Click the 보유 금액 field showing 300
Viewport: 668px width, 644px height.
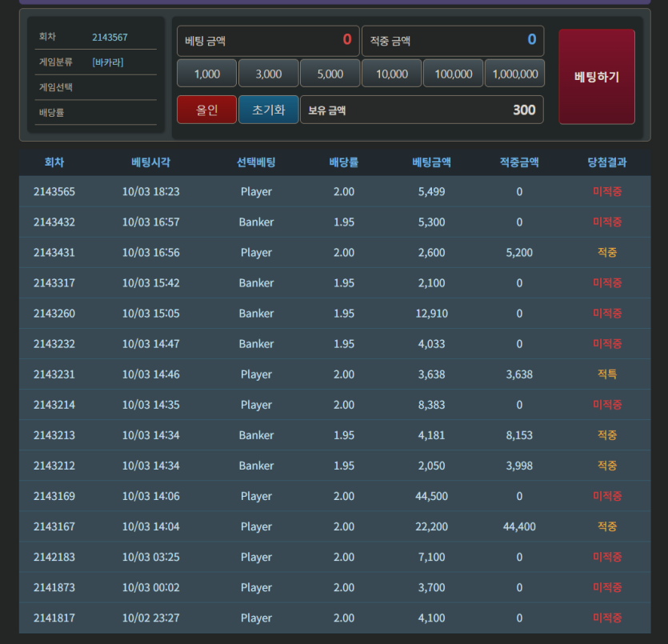coord(422,110)
